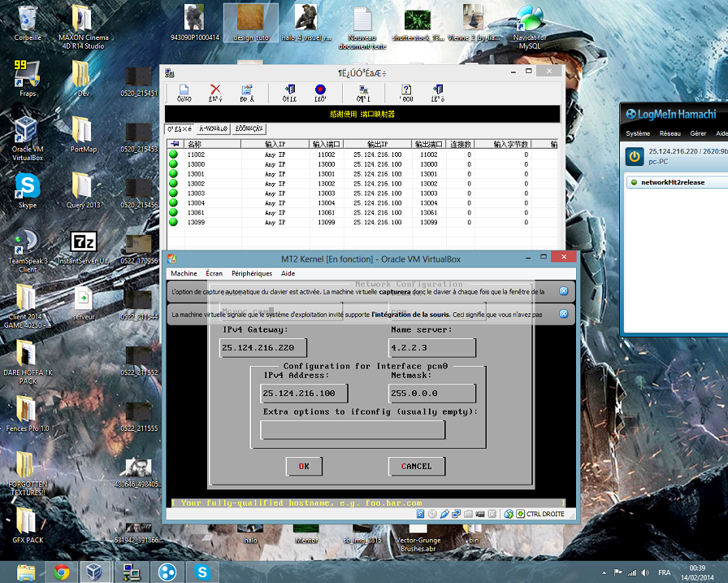
Task: Click the hard disk activity icon in VirtualBox status bar
Action: point(420,514)
